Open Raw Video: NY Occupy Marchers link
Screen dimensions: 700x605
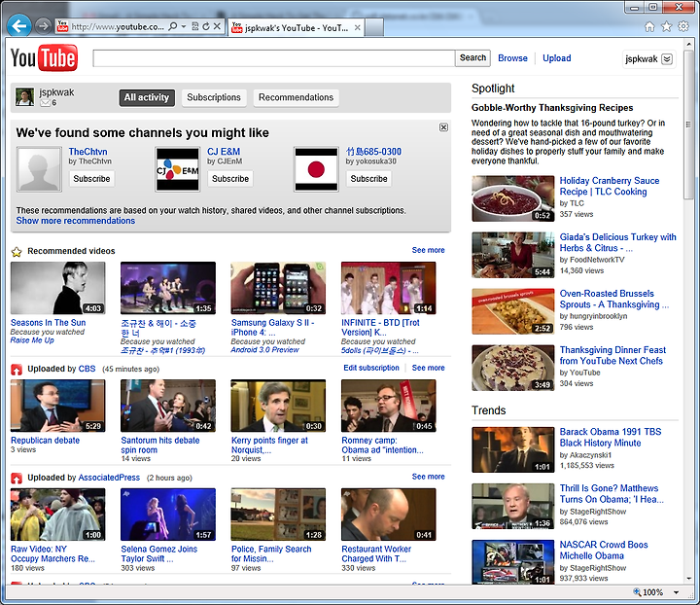coord(52,553)
